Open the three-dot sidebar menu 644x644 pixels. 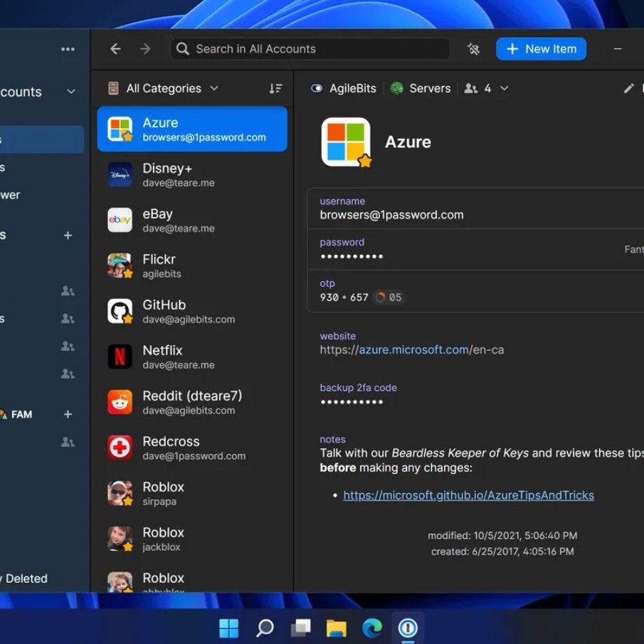point(68,49)
